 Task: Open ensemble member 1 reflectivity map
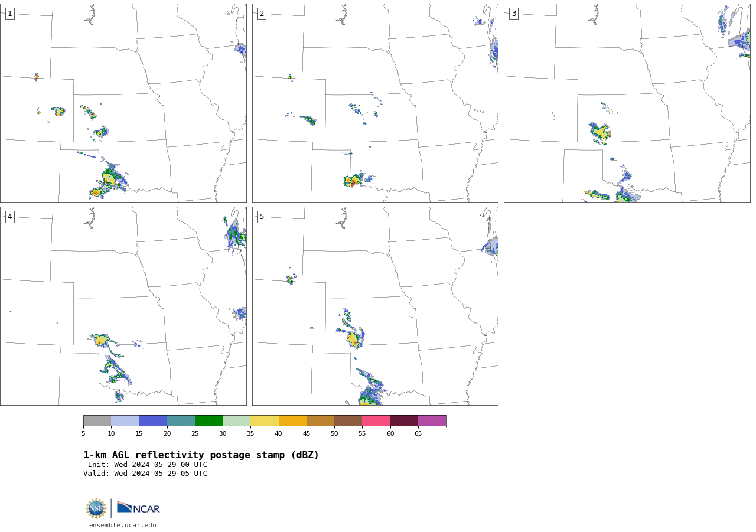point(123,103)
